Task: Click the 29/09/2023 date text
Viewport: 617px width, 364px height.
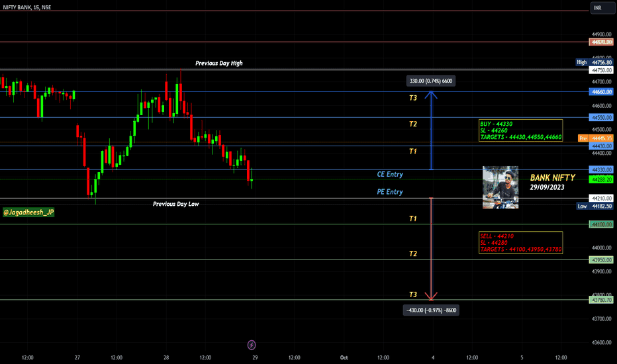Action: click(x=547, y=187)
